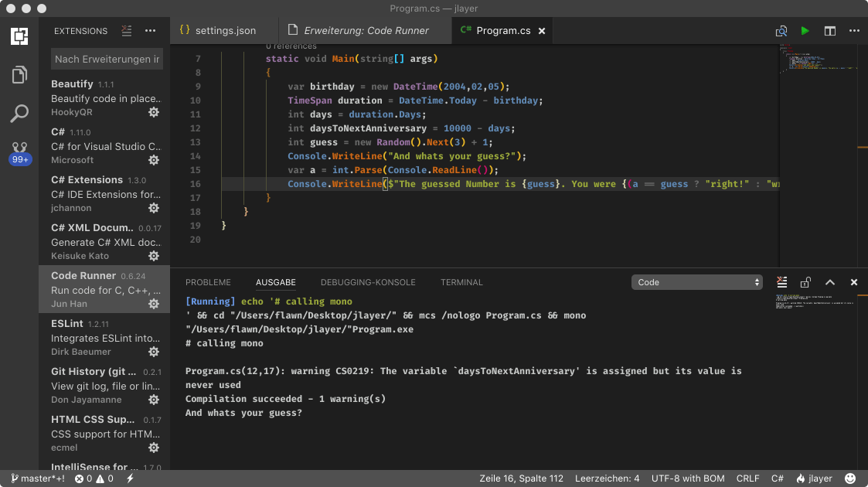Click jlayer project flame status item

point(815,478)
